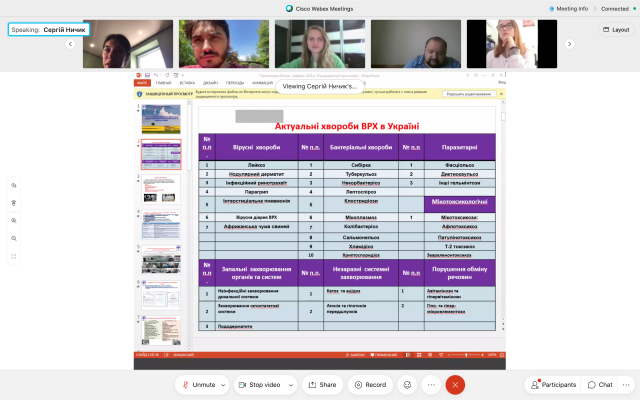Open Meeting Info
The width and height of the screenshot is (640, 400).
569,9
